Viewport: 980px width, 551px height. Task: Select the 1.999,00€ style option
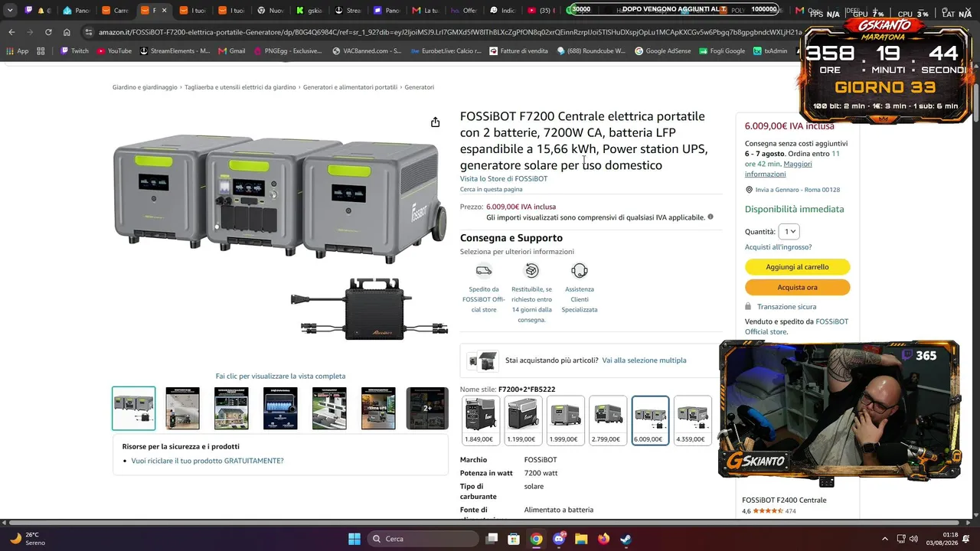[x=566, y=420]
